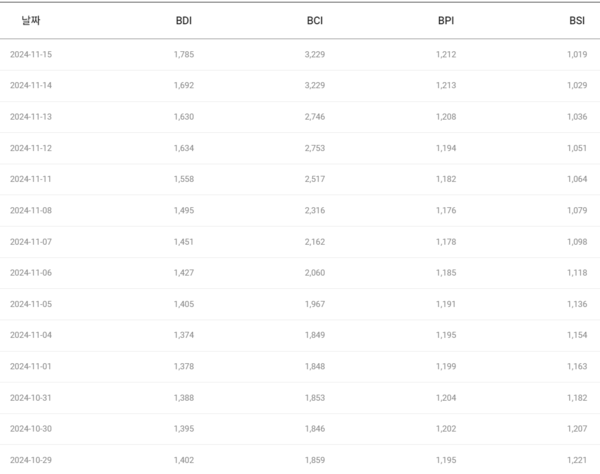Click BDI value 1,785
This screenshot has height=474, width=600.
pos(184,54)
